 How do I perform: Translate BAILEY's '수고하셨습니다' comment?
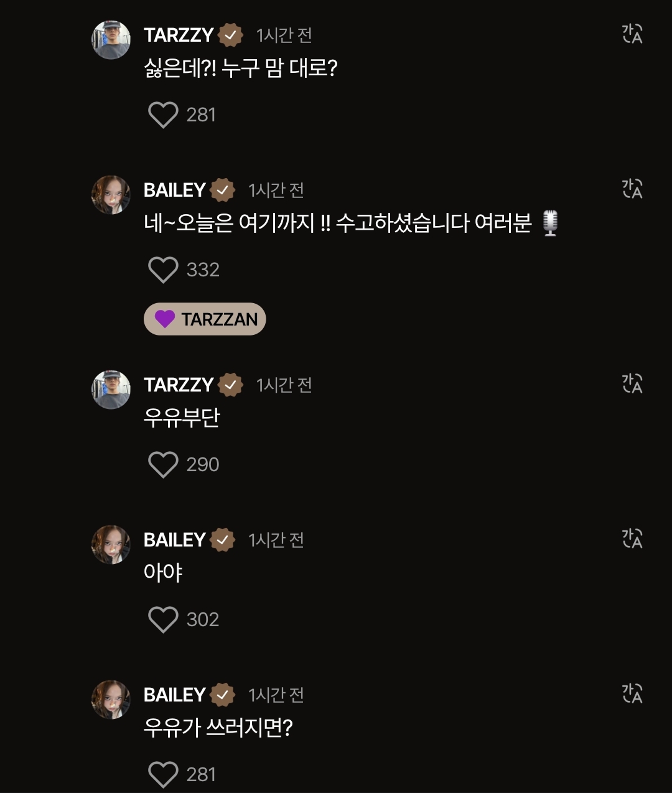[632, 189]
